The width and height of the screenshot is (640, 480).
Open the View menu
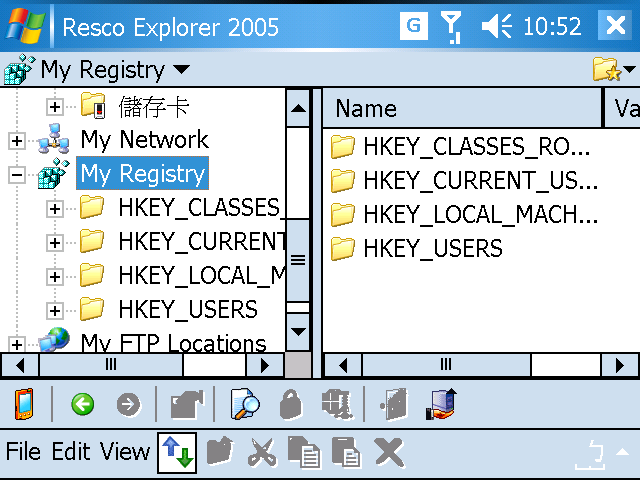125,451
